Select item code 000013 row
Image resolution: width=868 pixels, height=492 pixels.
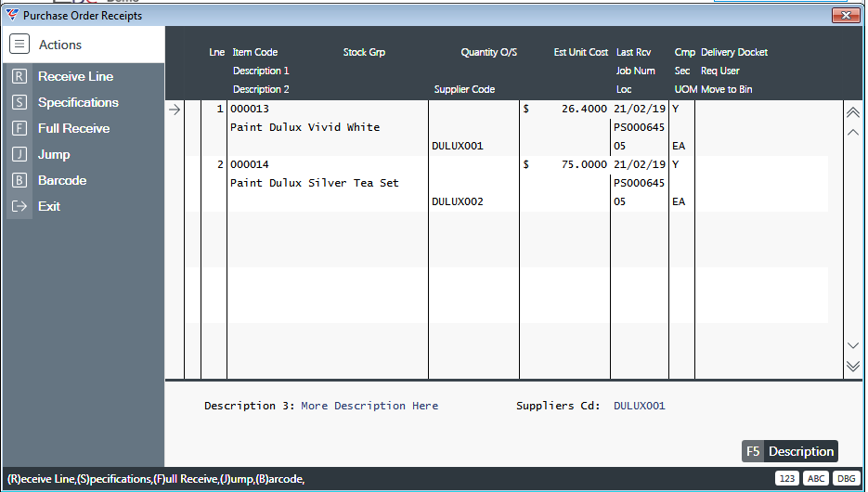coord(250,109)
